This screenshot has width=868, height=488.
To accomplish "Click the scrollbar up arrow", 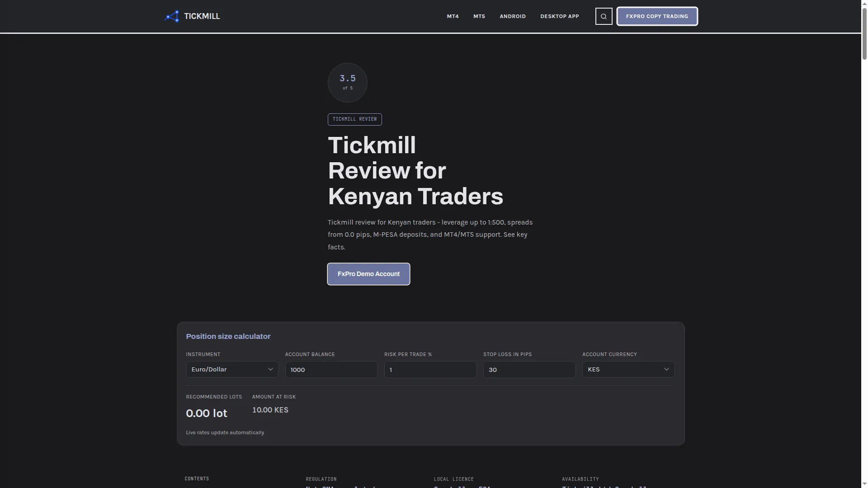I will coord(864,4).
